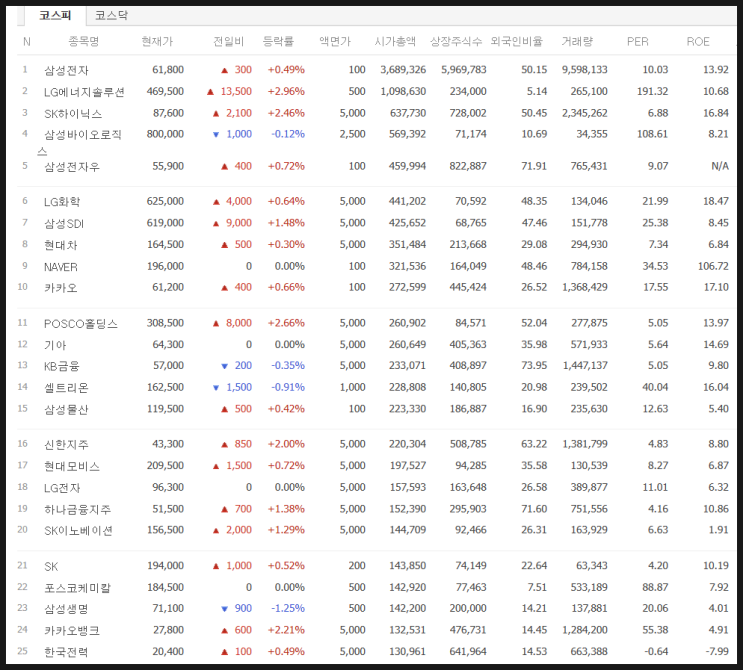Open the 삼성전자 stock link
Viewport: 743px width, 670px height.
tap(66, 70)
